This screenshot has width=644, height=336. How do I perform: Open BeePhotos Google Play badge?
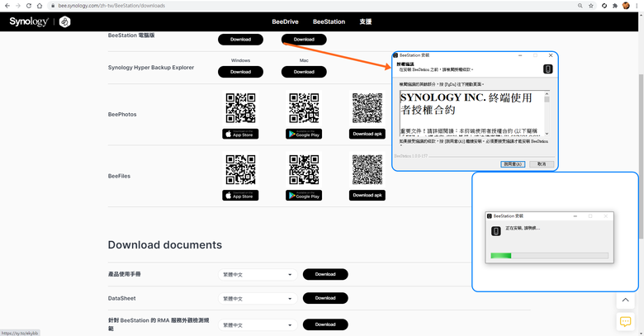304,134
